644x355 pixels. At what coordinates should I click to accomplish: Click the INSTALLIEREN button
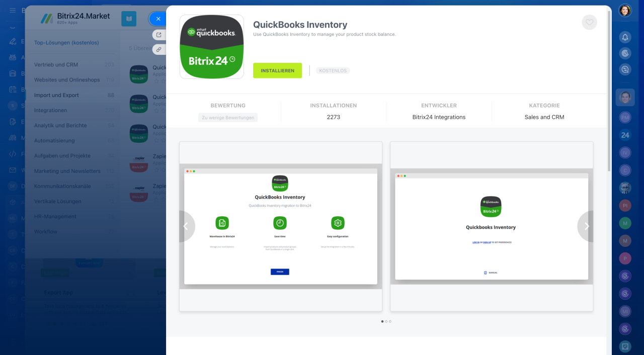[277, 70]
